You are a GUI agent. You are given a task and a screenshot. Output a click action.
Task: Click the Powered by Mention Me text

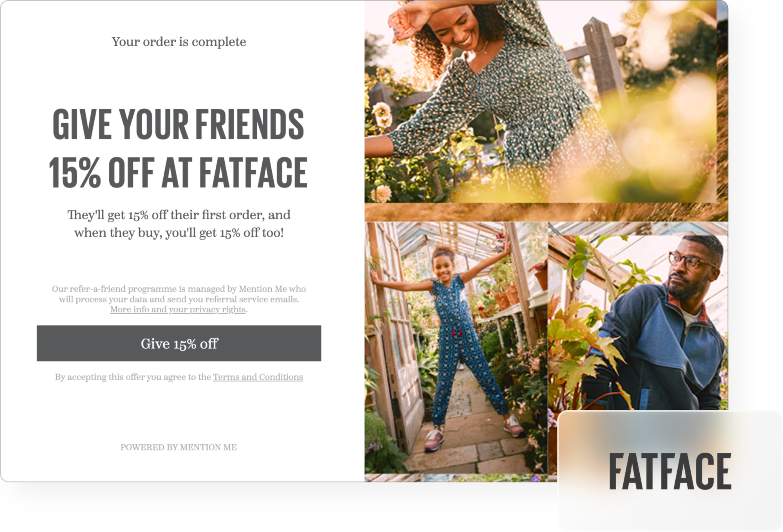pos(179,447)
